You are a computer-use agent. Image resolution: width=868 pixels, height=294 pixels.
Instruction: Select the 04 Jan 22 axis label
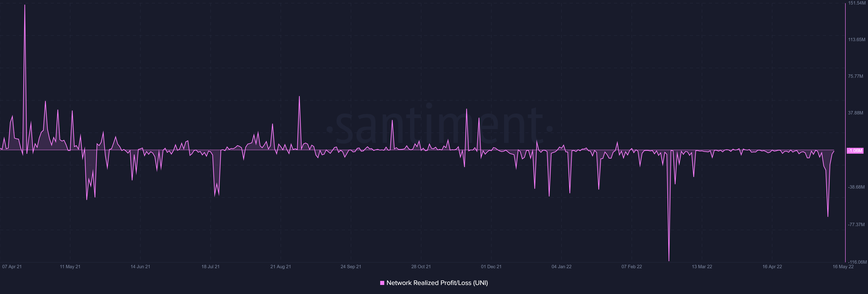click(561, 267)
